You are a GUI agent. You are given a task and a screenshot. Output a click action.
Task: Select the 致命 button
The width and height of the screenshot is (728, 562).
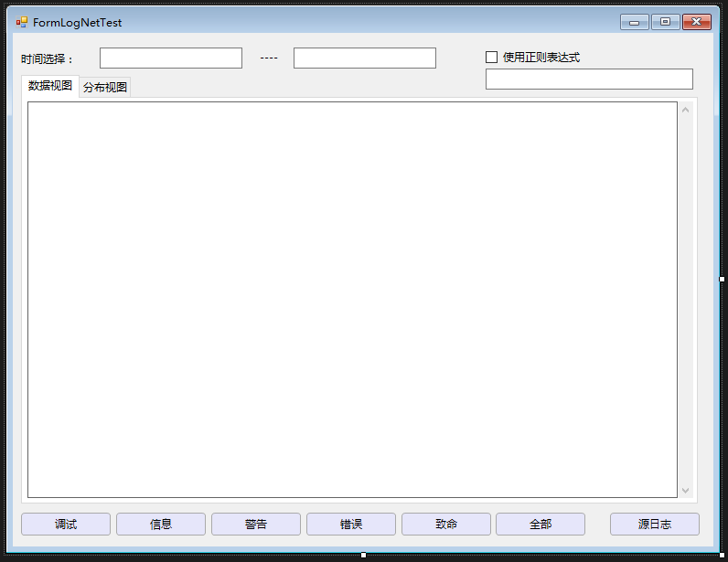pos(445,524)
